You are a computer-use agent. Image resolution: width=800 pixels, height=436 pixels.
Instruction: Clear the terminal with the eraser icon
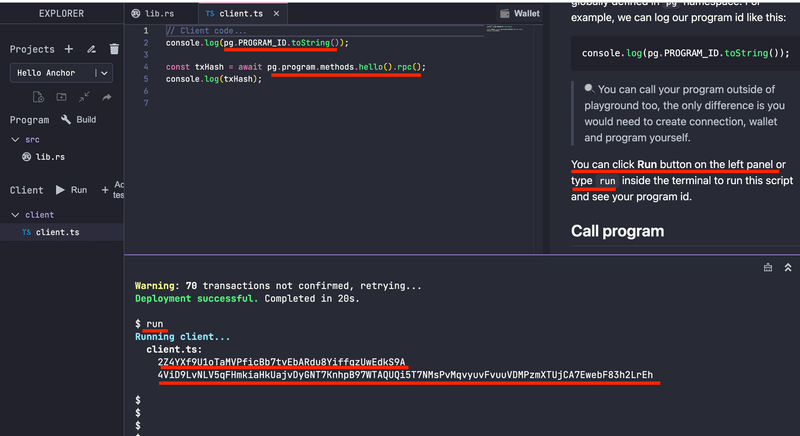tap(768, 267)
